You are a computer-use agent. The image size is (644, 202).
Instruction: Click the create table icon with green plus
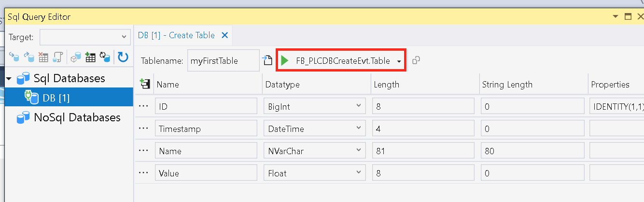tap(90, 58)
